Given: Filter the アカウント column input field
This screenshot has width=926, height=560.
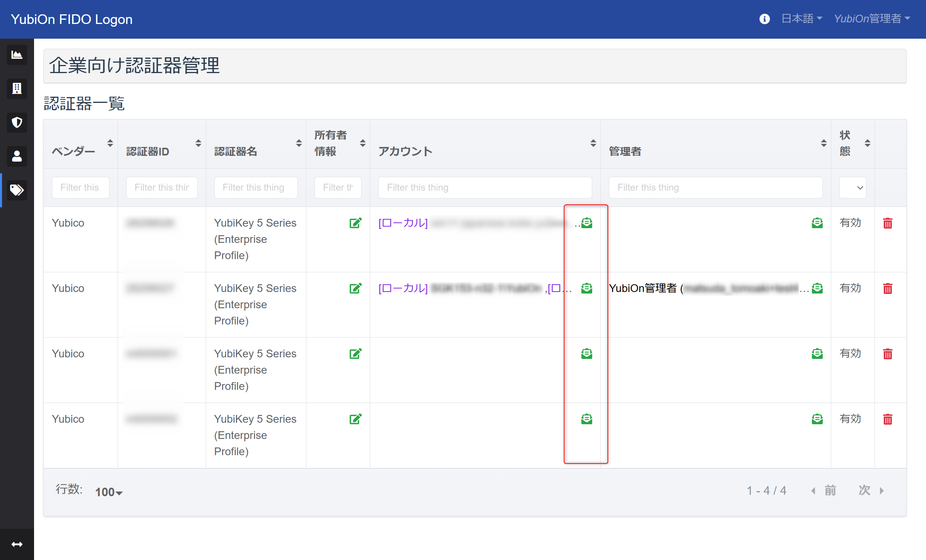Looking at the screenshot, I should pos(485,187).
